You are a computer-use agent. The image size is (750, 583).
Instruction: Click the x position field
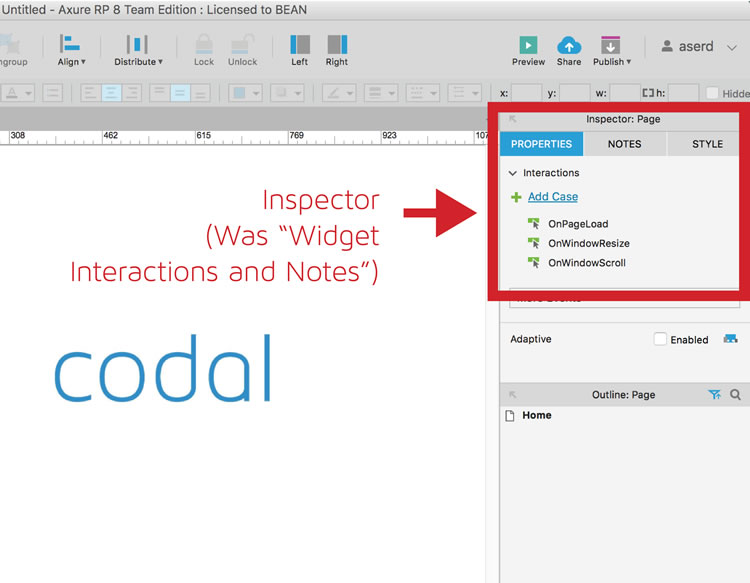coord(527,93)
